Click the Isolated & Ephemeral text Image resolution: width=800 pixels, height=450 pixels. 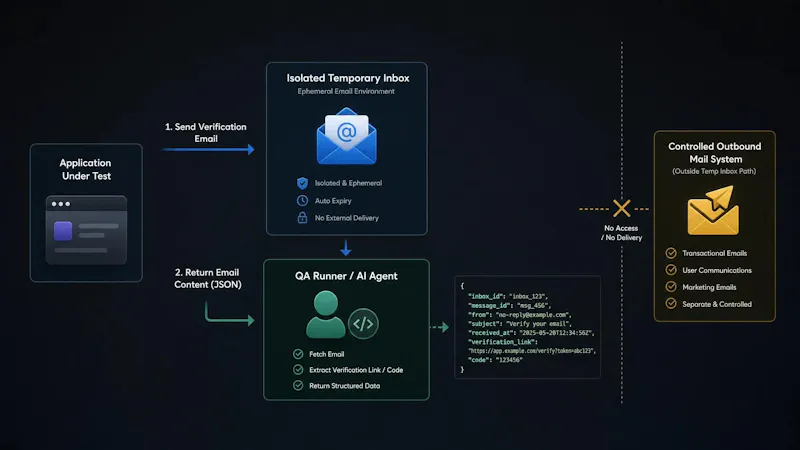[348, 183]
